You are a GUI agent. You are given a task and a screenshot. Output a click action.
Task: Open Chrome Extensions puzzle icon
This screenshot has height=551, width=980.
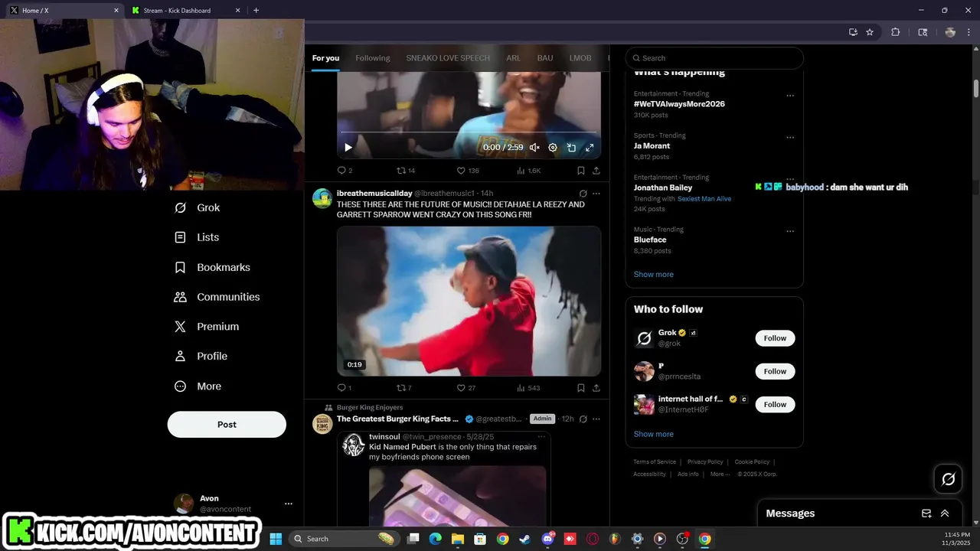point(895,32)
